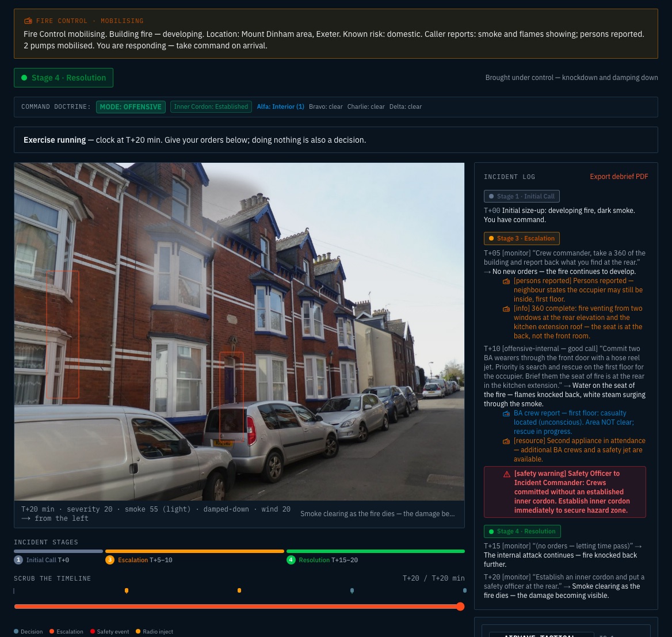Click the radio icon next to persons reported message
Image resolution: width=672 pixels, height=637 pixels.
coord(506,281)
